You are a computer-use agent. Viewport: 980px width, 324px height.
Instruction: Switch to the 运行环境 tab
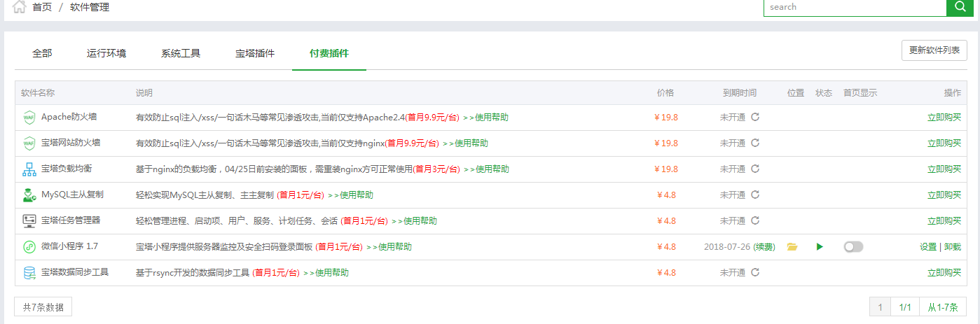(x=106, y=53)
